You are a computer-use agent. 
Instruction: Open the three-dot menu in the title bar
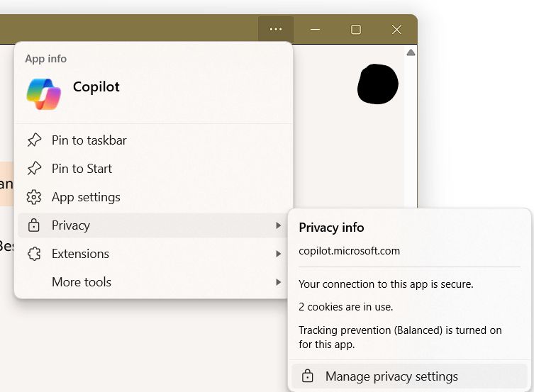point(276,29)
